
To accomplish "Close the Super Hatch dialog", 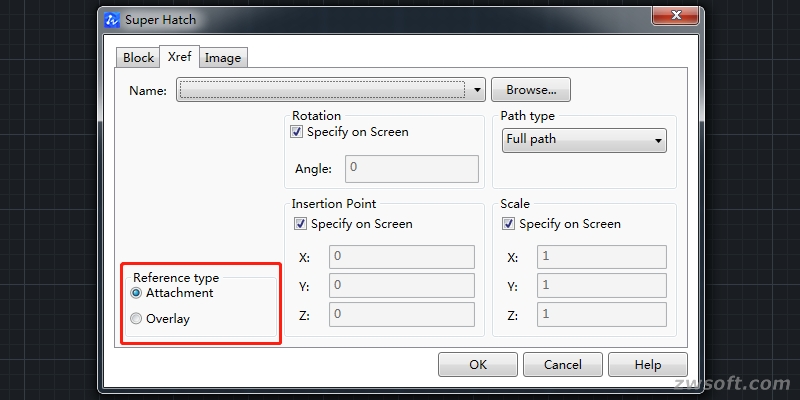I will 673,17.
